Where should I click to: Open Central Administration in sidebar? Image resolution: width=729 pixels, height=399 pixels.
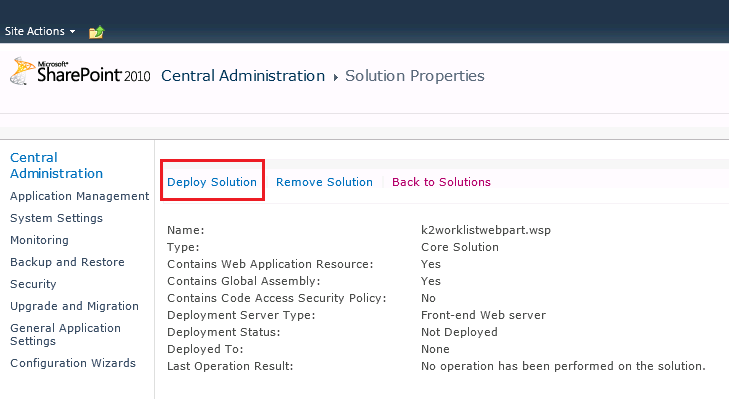[x=56, y=166]
